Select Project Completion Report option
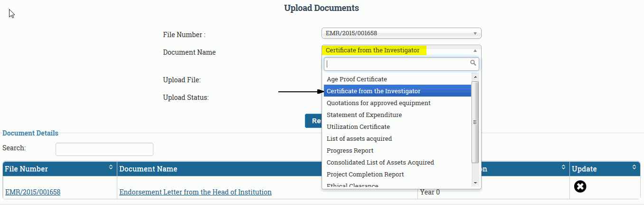644x205 pixels. pyautogui.click(x=365, y=175)
